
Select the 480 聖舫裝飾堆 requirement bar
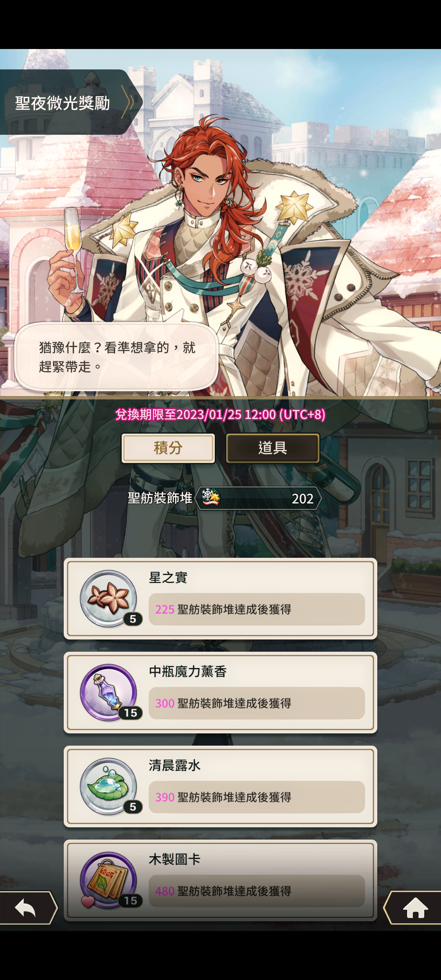[x=256, y=891]
